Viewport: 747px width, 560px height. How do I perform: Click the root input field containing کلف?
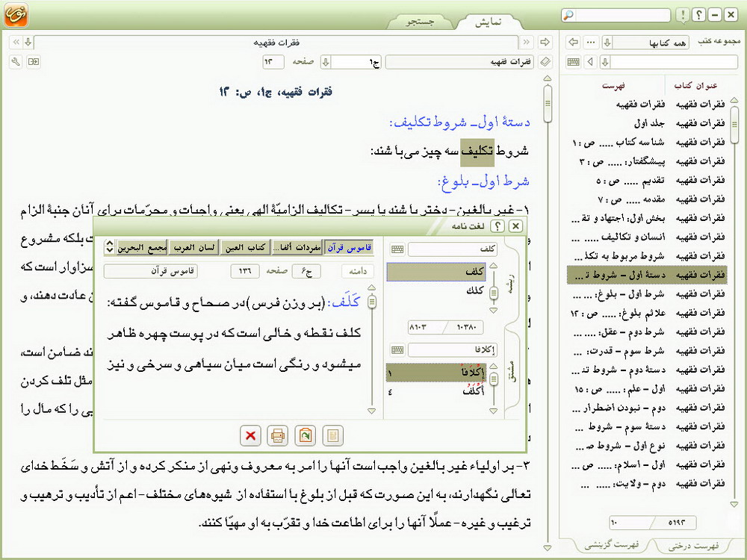pos(452,249)
